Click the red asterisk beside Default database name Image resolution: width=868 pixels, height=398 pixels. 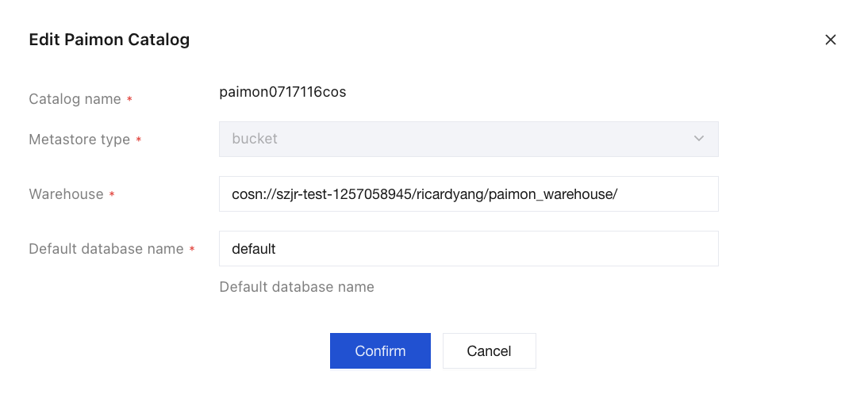click(192, 250)
